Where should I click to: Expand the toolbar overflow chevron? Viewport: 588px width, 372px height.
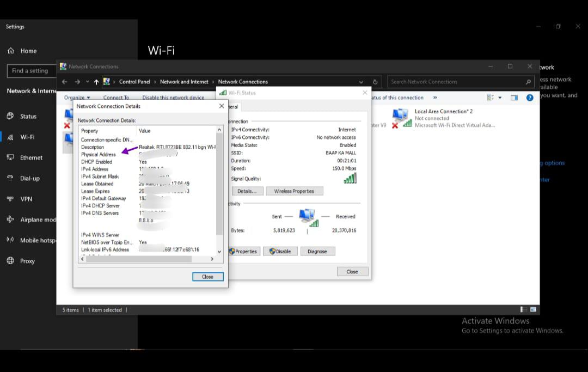435,97
